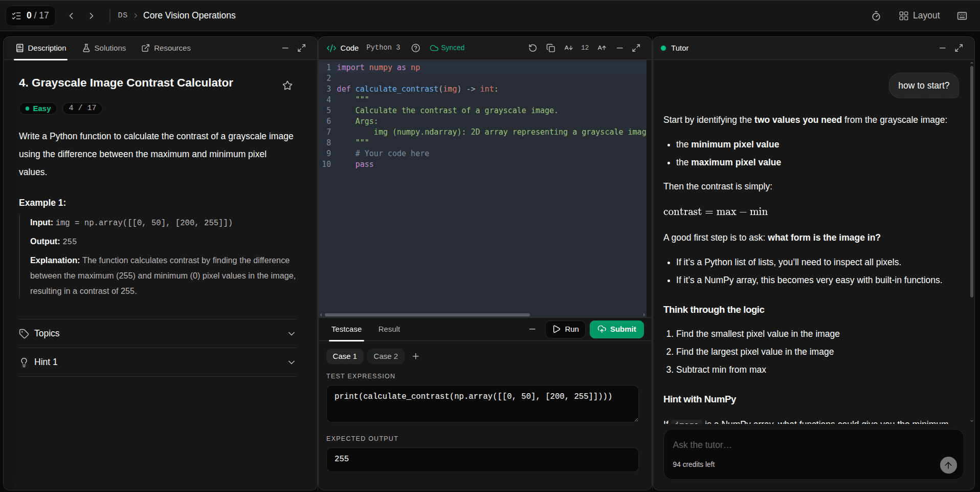Click the DS breadcrumb link

coord(123,15)
